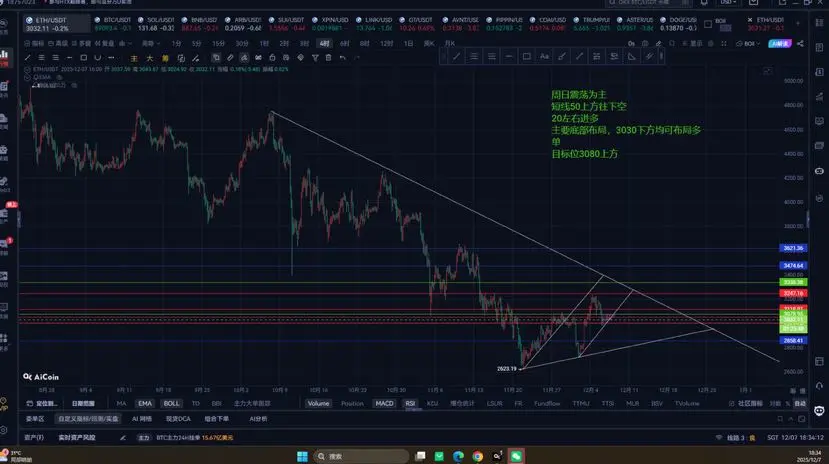Click the trash icon to delete drawings

pyautogui.click(x=328, y=58)
